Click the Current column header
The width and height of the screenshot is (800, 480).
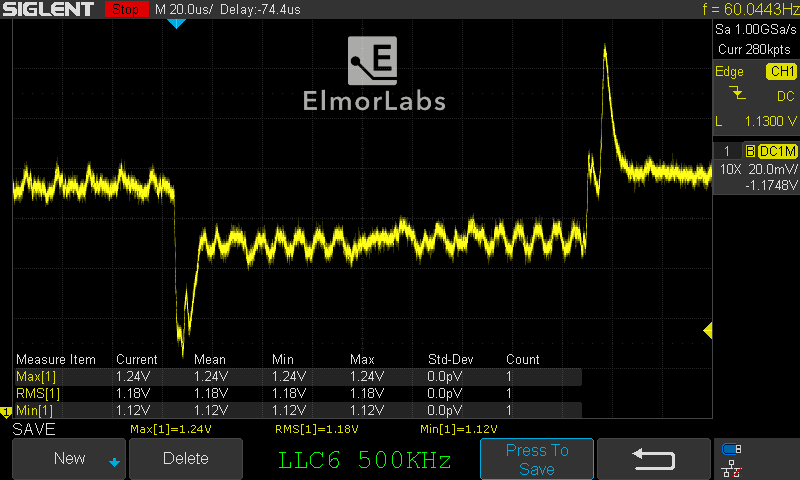coord(137,360)
